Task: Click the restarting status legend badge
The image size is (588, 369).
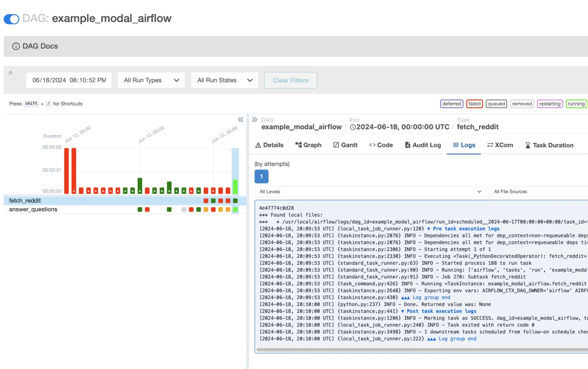Action: coord(550,104)
